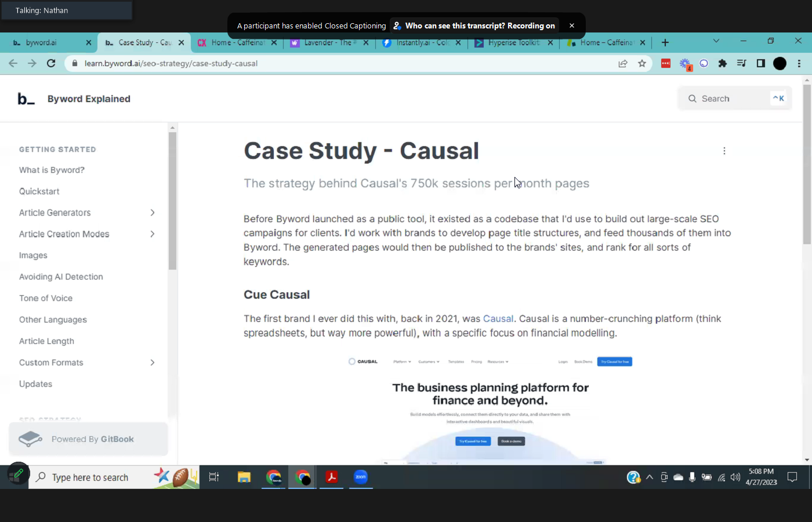Open Zoom from the taskbar
The width and height of the screenshot is (812, 522).
pyautogui.click(x=361, y=477)
